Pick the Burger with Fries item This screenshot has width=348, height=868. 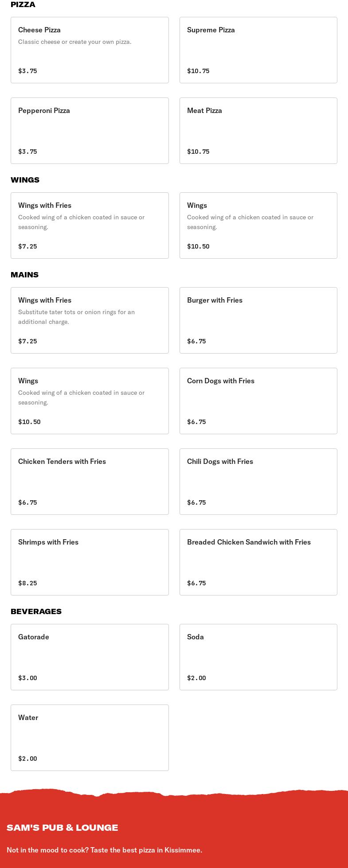click(x=258, y=320)
